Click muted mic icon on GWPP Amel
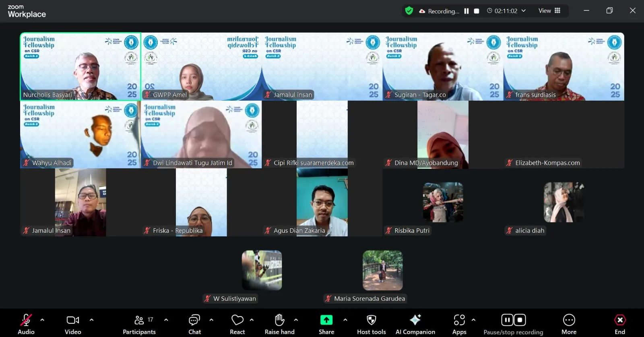 click(x=147, y=95)
